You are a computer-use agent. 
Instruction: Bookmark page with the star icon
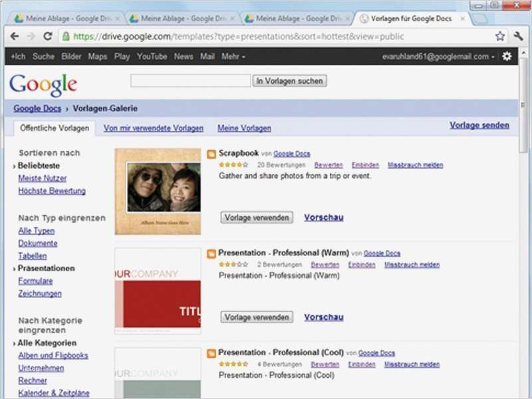pos(499,37)
